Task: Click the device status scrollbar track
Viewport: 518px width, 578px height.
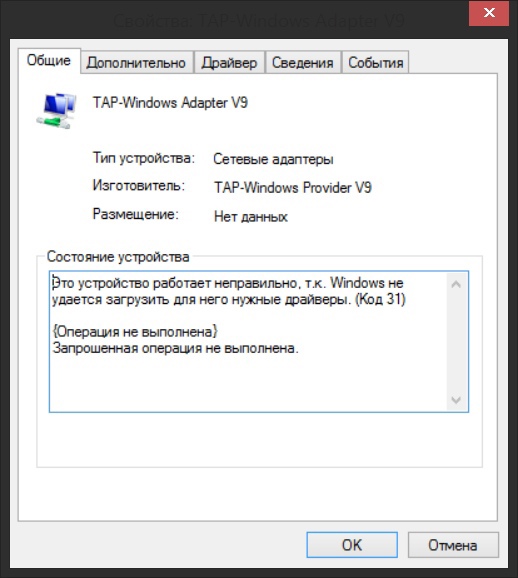Action: pos(456,342)
